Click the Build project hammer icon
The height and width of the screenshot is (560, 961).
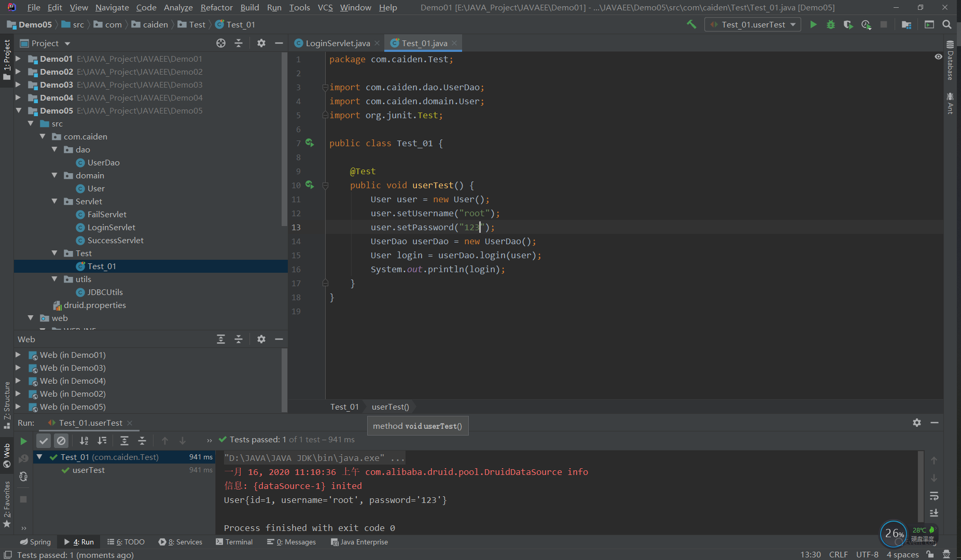tap(691, 24)
